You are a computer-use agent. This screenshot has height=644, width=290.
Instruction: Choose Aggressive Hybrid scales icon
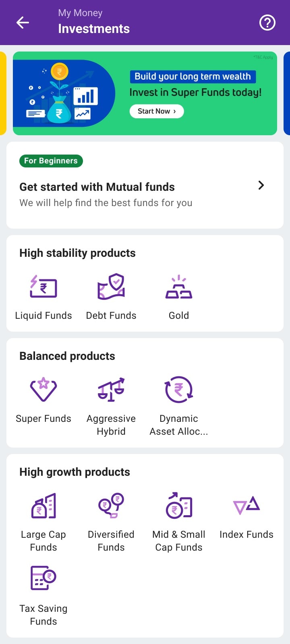tap(111, 390)
